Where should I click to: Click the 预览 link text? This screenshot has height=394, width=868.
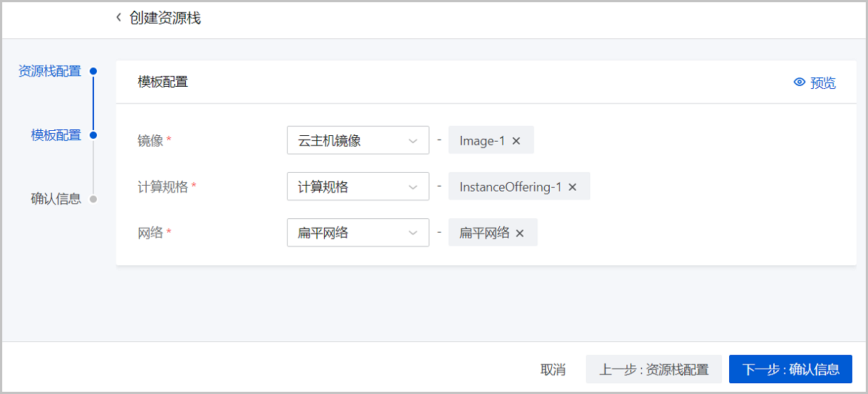tap(822, 83)
